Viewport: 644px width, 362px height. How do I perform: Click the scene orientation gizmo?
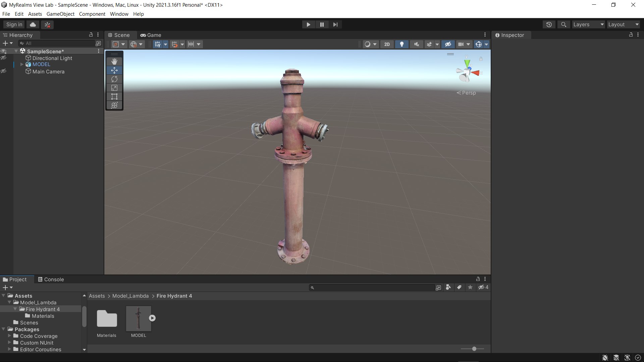click(x=468, y=71)
